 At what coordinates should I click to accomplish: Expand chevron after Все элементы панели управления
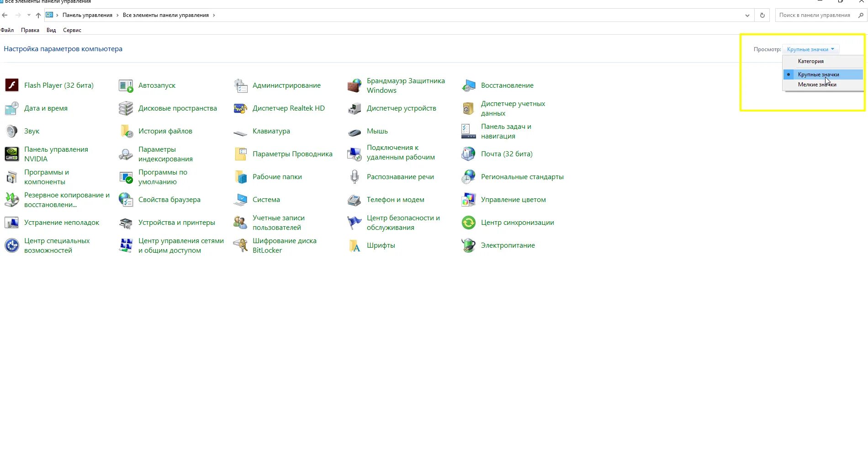pos(214,15)
